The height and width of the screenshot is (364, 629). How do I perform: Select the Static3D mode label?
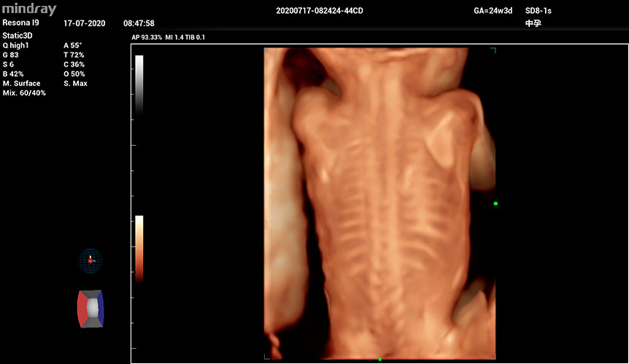pyautogui.click(x=18, y=35)
